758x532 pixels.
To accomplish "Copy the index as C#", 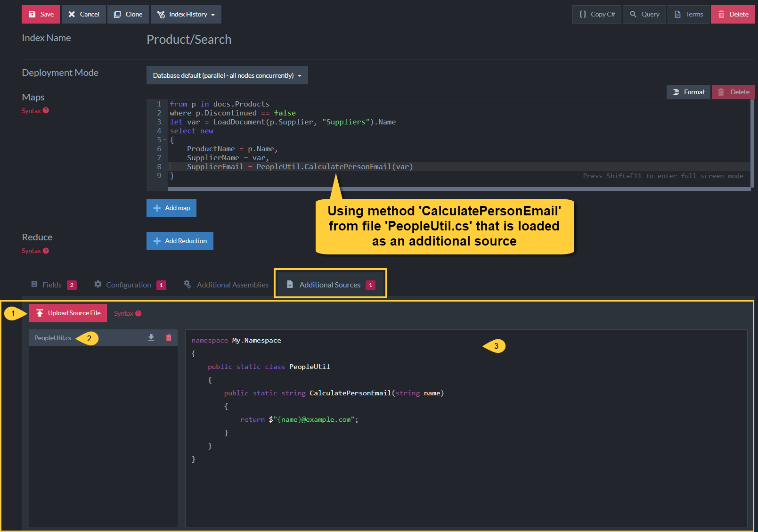I will tap(597, 14).
